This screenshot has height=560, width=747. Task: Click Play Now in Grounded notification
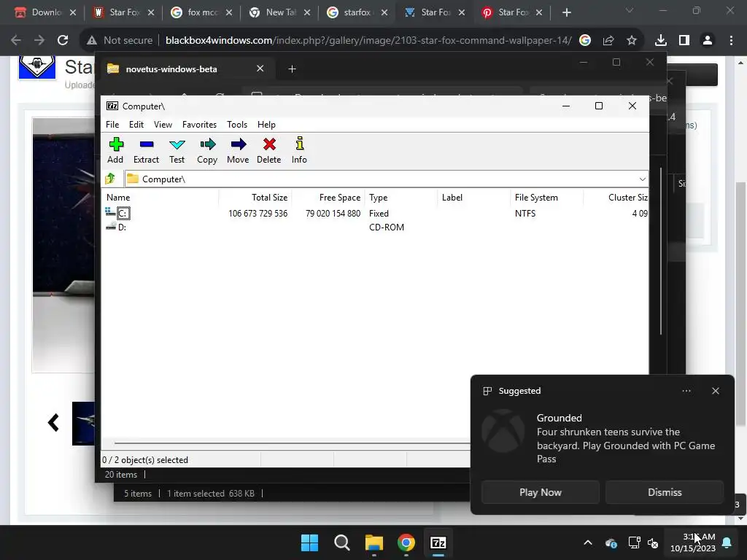[x=541, y=492]
